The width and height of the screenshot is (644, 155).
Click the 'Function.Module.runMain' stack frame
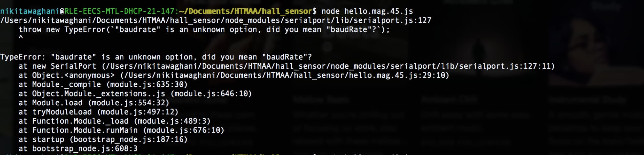121,130
